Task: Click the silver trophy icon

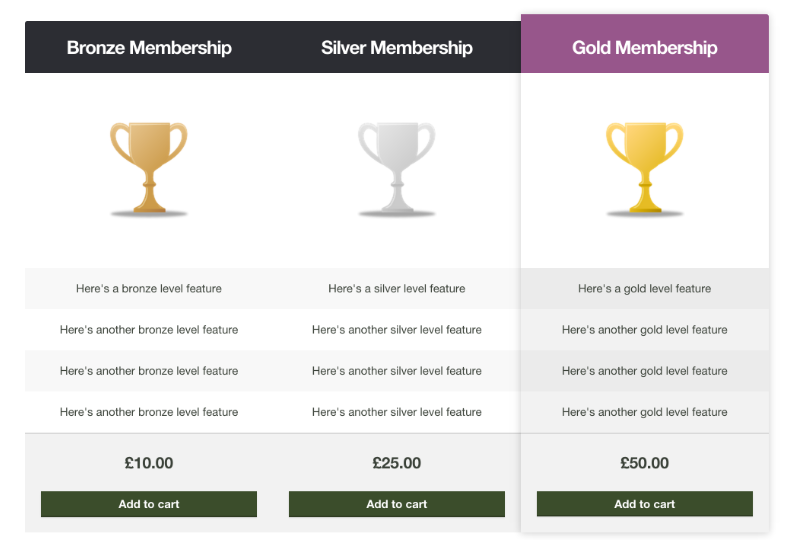Action: [397, 167]
